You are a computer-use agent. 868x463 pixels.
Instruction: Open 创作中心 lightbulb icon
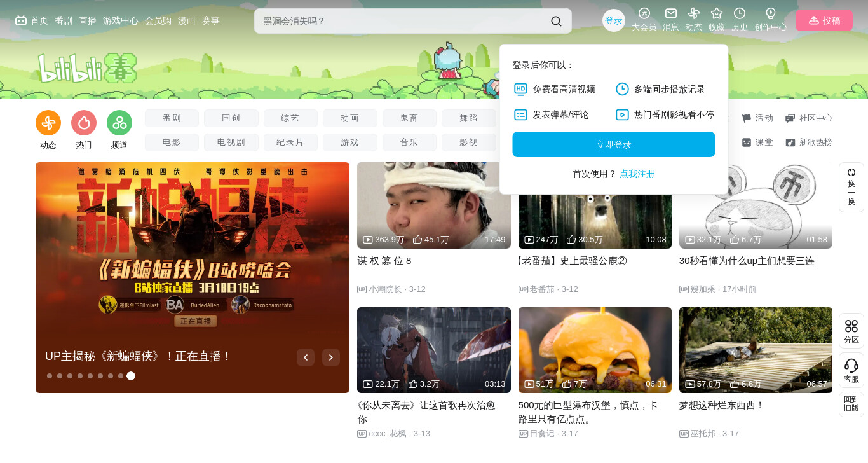click(771, 13)
